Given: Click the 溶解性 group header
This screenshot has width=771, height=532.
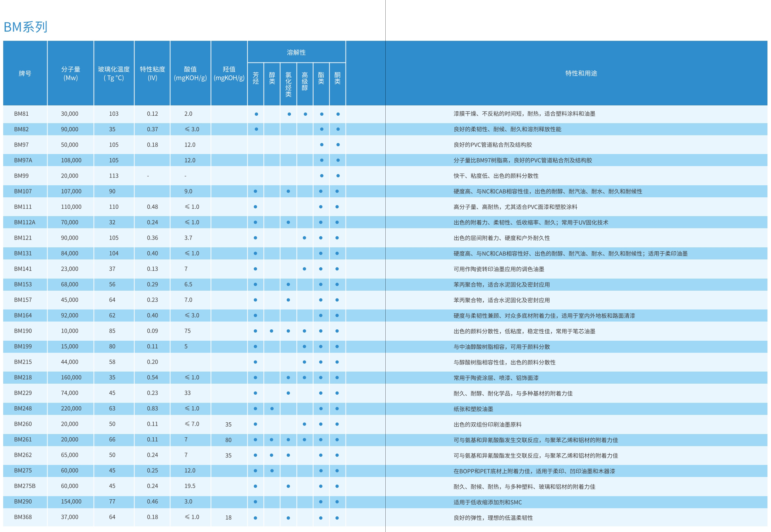Looking at the screenshot, I should point(296,53).
